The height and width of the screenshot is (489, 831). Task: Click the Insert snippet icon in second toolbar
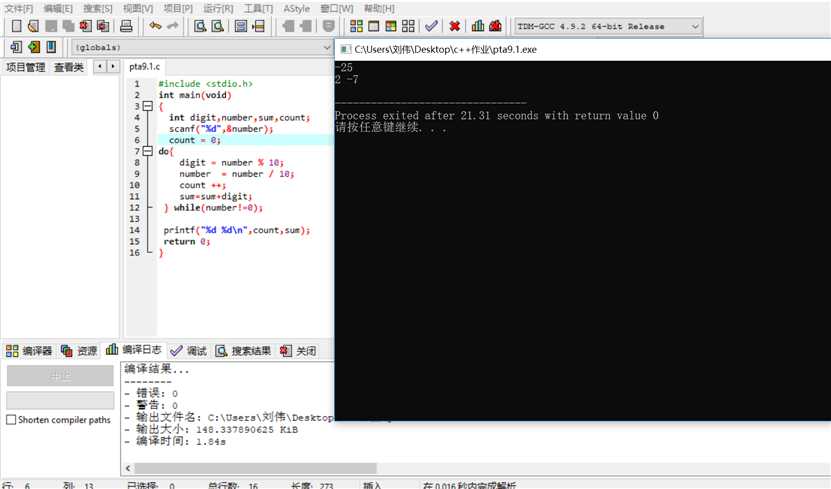pyautogui.click(x=16, y=47)
